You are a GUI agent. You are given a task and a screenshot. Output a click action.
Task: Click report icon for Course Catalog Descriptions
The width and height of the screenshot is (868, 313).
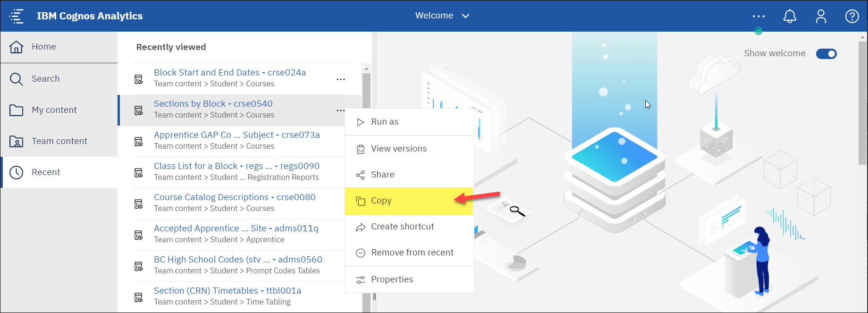pyautogui.click(x=139, y=204)
